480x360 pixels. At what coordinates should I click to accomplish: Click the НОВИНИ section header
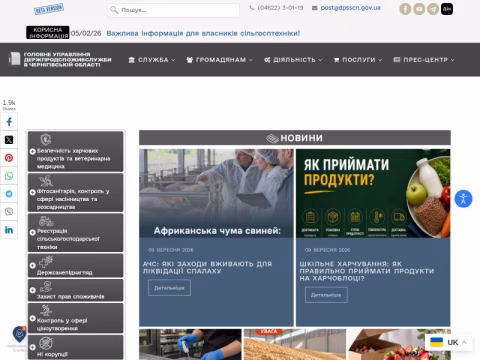[x=295, y=138]
